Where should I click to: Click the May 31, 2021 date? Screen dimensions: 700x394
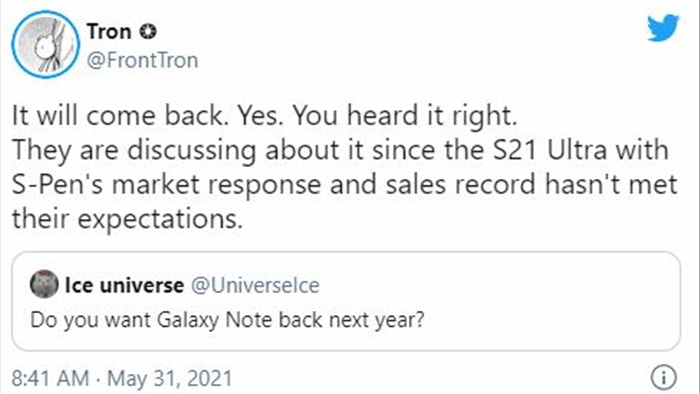170,378
